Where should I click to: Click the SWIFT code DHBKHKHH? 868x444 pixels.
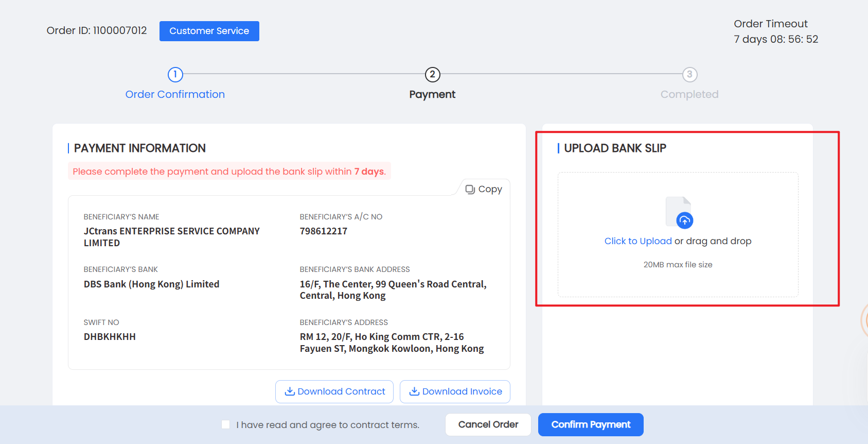(x=110, y=337)
